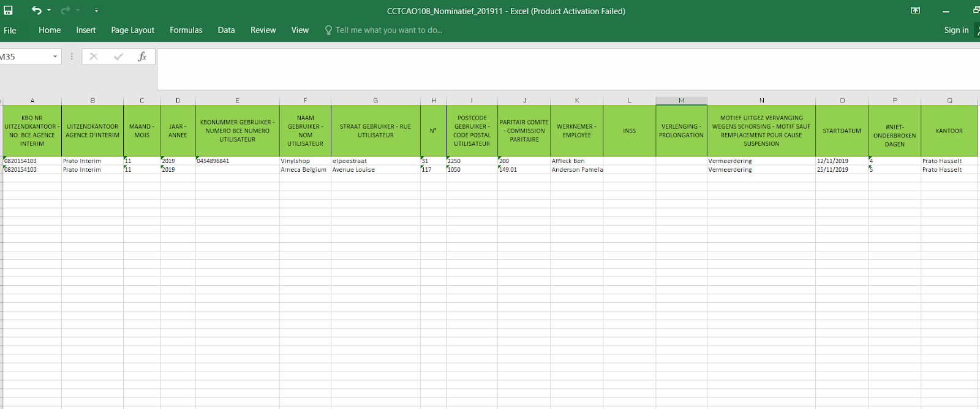Screen dimensions: 980x409
Task: Select column G header
Action: (375, 101)
